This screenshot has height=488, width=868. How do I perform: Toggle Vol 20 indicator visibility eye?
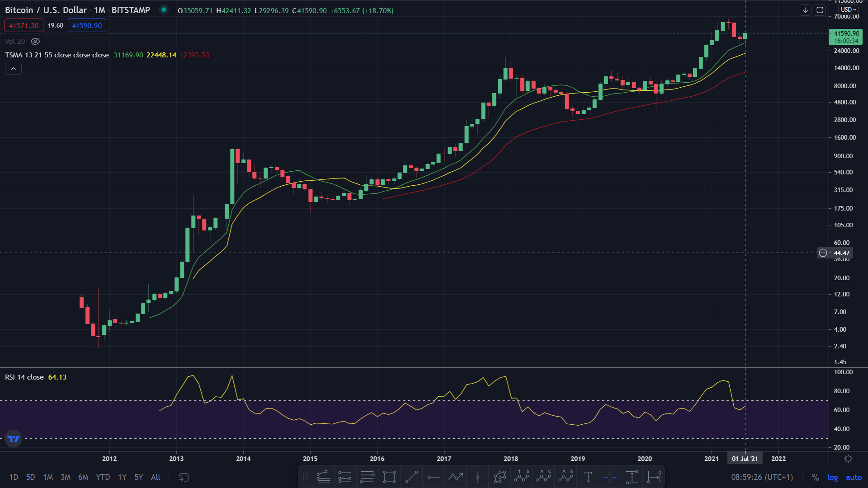click(35, 42)
